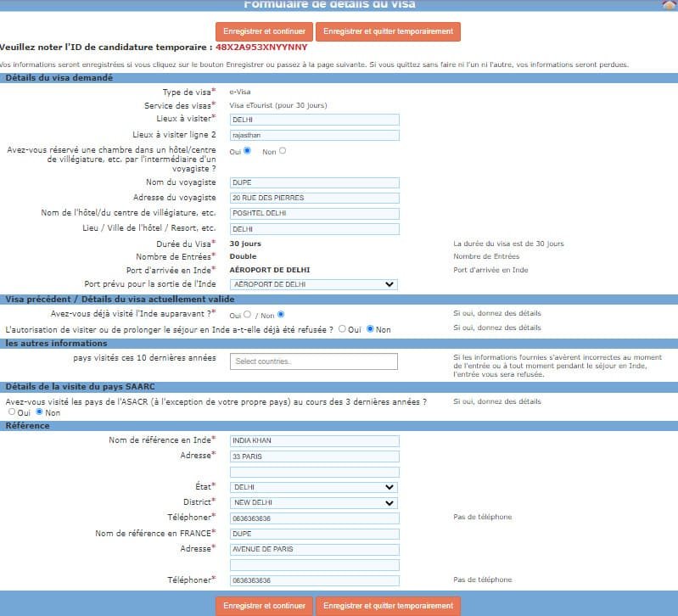Click the 'Nom de référence en FRANCE' field

coord(315,534)
